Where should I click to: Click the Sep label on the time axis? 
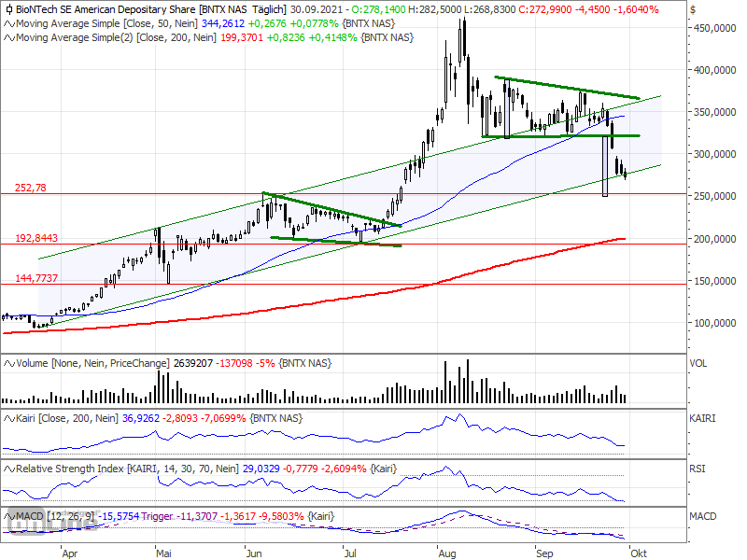point(544,553)
